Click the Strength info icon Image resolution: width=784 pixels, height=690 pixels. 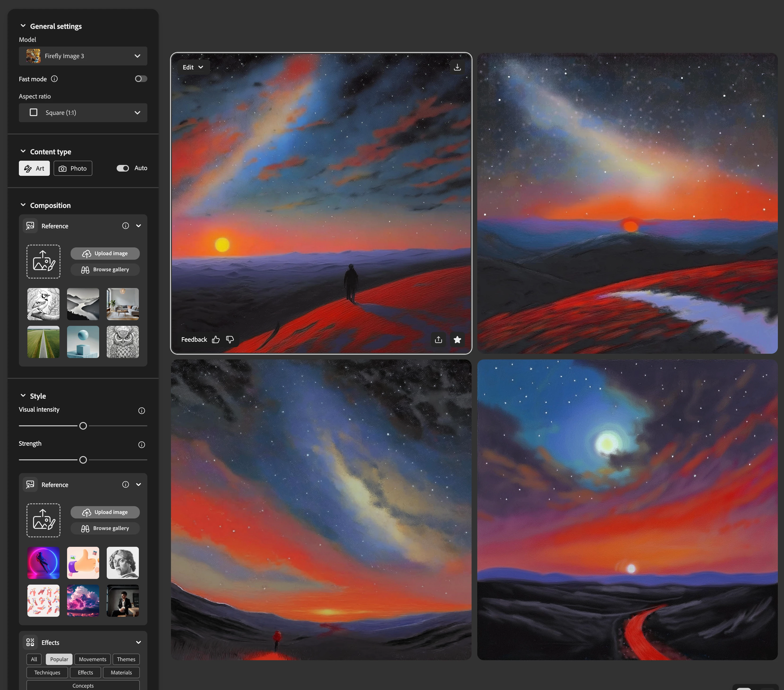(x=141, y=445)
